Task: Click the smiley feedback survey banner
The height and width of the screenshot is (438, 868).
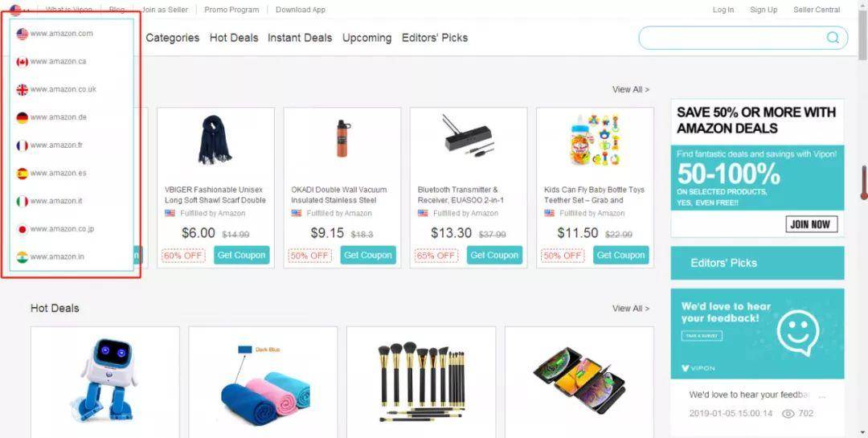Action: (x=757, y=334)
